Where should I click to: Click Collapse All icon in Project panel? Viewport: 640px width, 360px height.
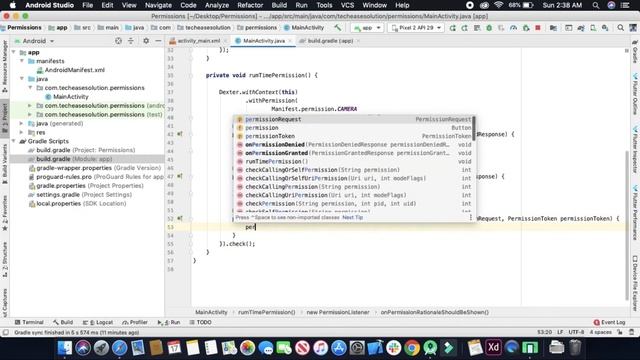tap(131, 41)
